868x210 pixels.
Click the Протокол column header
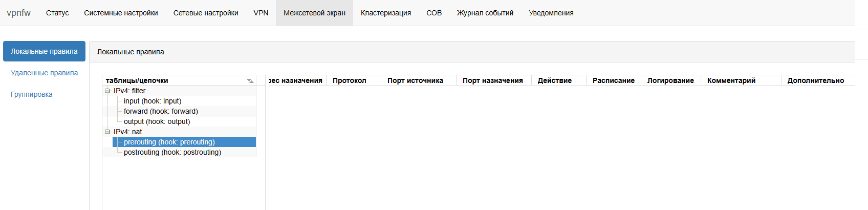click(350, 80)
